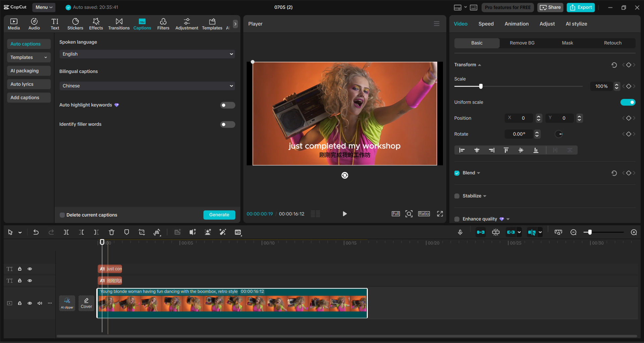Click align top icon in Transform
This screenshot has height=343, width=644.
(506, 150)
